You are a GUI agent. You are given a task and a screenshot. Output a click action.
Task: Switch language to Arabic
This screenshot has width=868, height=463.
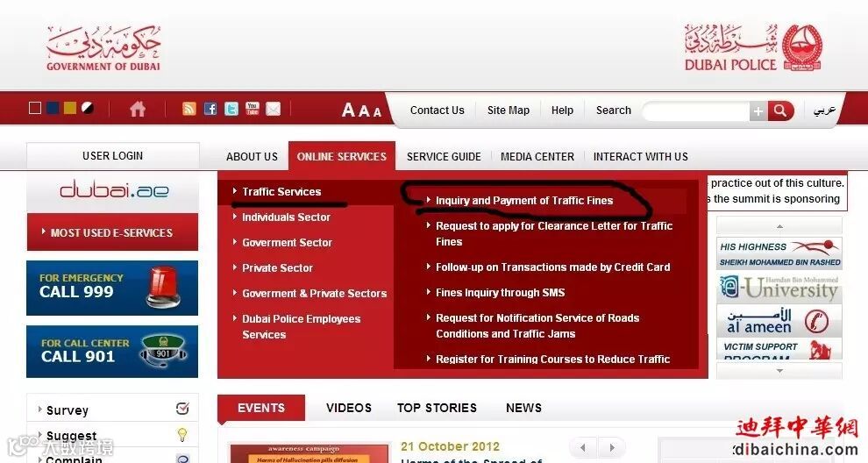point(824,110)
